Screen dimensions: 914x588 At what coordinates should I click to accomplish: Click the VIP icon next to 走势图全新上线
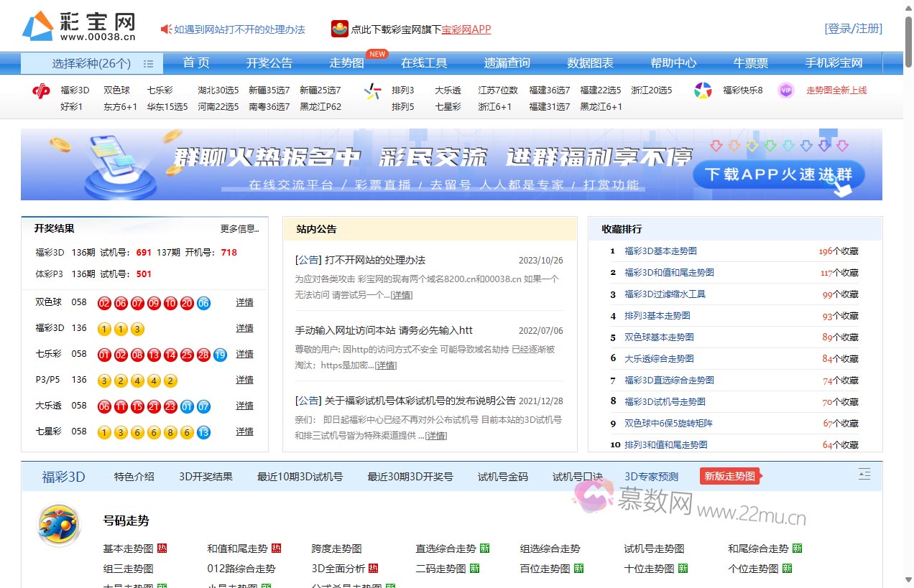[x=785, y=90]
